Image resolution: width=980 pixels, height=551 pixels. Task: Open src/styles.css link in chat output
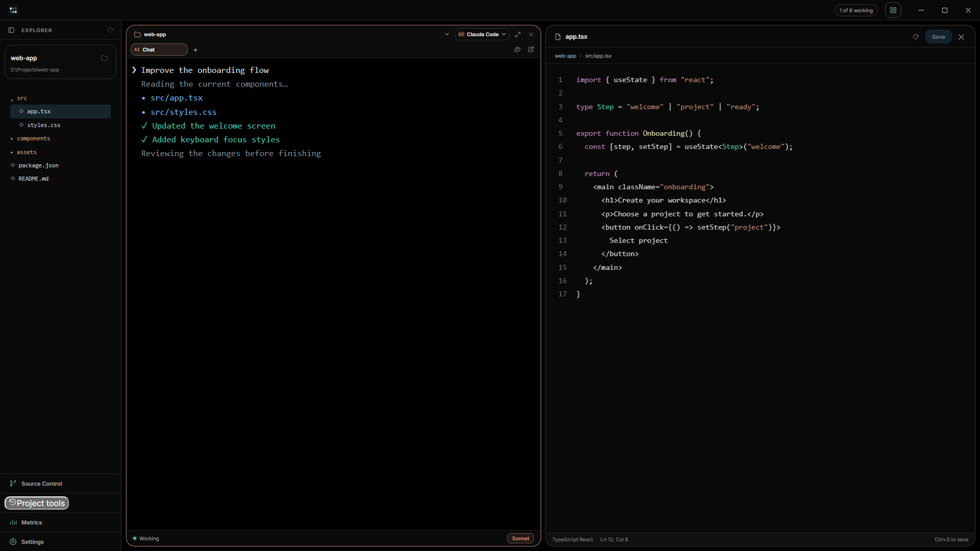click(x=183, y=112)
